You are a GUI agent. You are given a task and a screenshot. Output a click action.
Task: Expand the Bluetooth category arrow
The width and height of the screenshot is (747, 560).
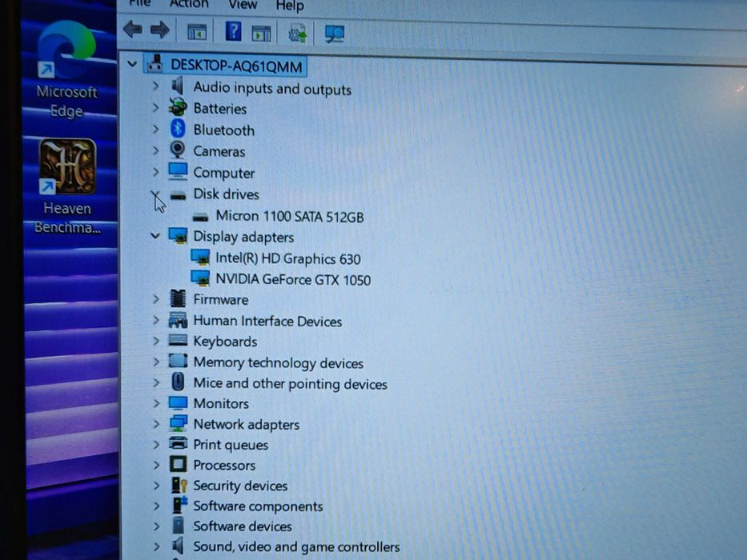click(155, 129)
